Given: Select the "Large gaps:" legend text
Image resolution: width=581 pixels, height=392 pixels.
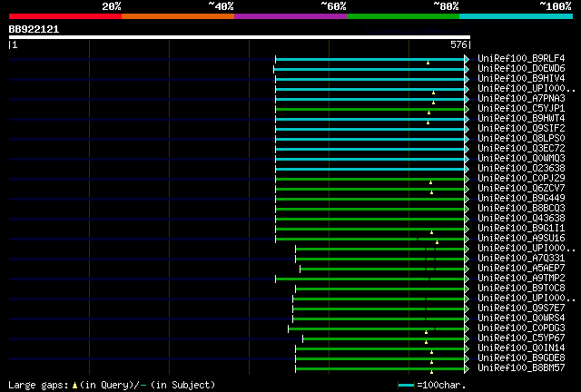Looking at the screenshot, I should tap(38, 386).
